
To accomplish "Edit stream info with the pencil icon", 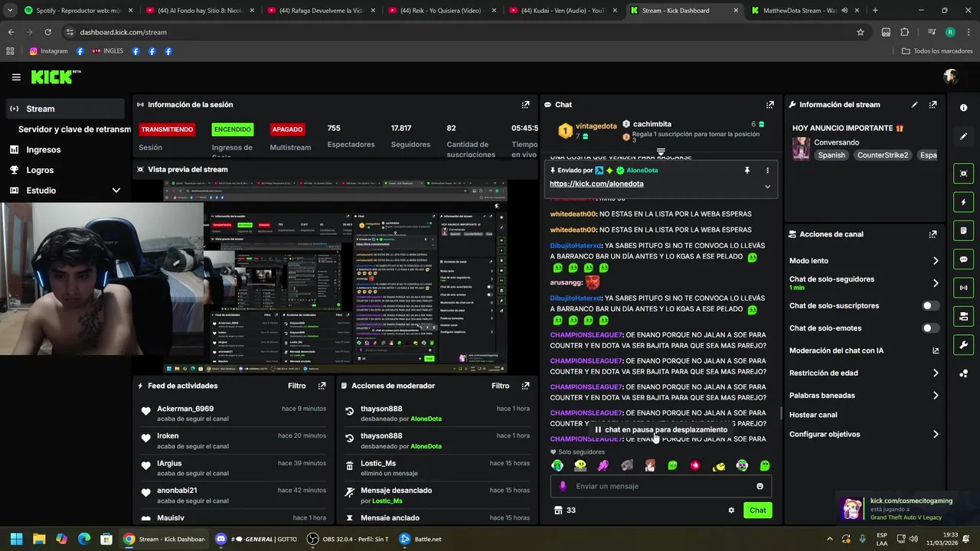I will 914,105.
